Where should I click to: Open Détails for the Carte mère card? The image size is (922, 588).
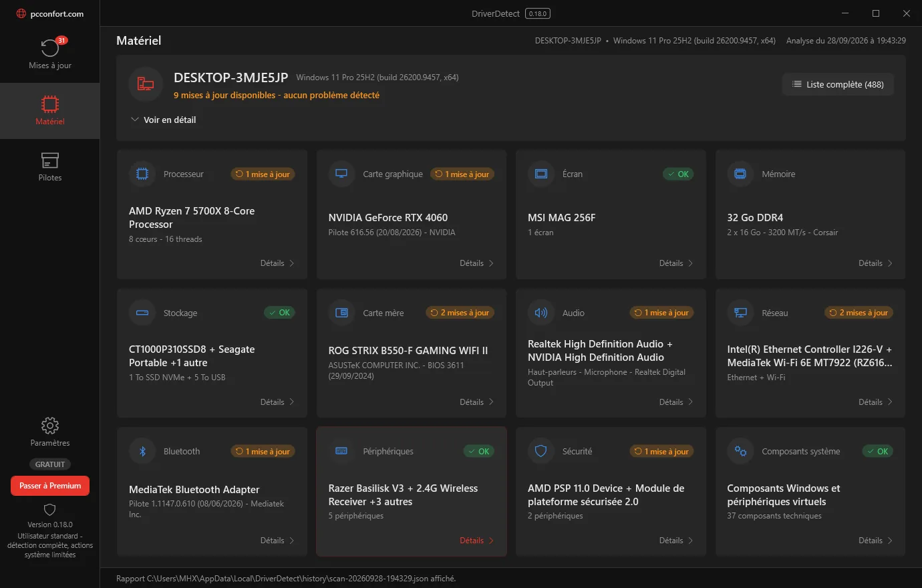[x=476, y=402]
